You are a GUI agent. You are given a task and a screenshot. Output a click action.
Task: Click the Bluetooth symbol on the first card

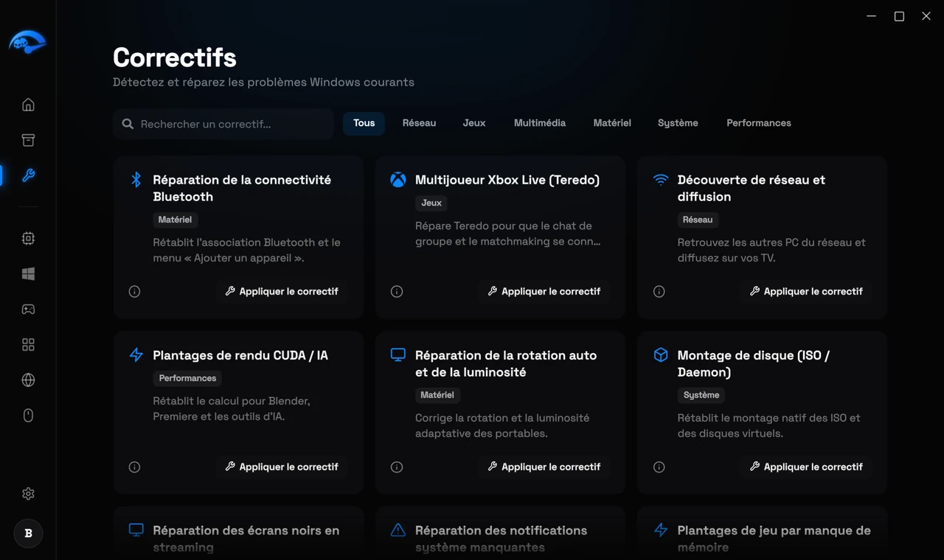136,180
